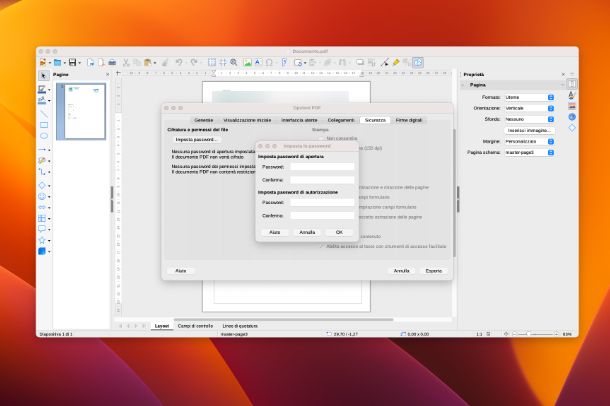The image size is (610, 406).
Task: Select the Campi di controllo tab
Action: point(195,326)
